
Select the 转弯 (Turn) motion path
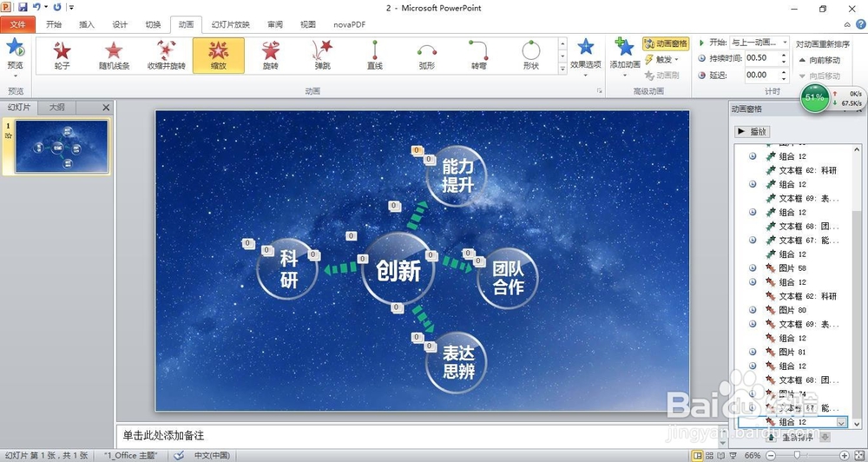pyautogui.click(x=479, y=56)
